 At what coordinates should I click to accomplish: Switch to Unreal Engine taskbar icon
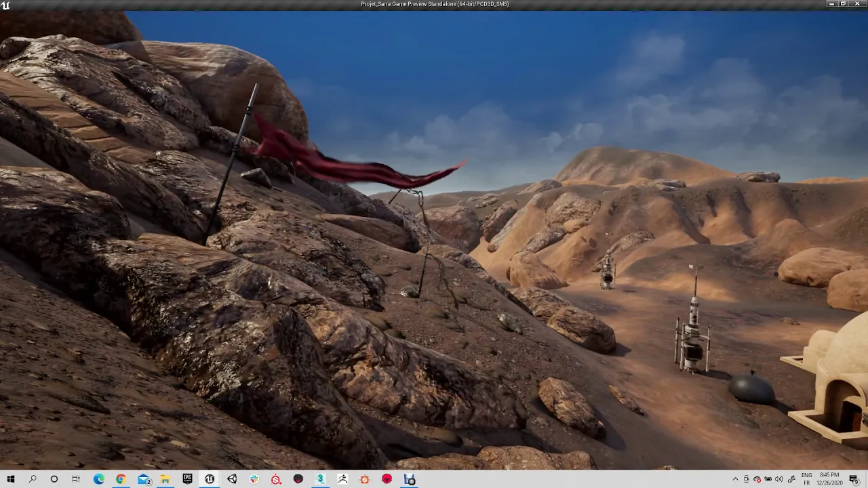(x=210, y=479)
